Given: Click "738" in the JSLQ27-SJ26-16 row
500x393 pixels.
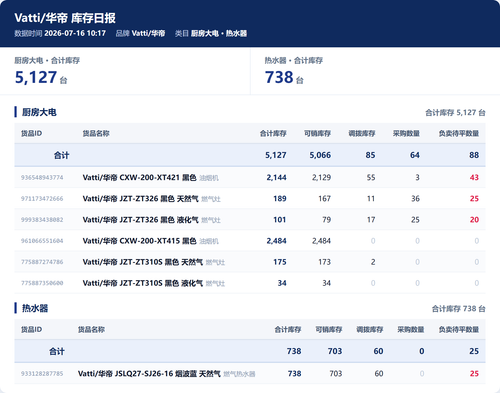Looking at the screenshot, I should pyautogui.click(x=294, y=374).
